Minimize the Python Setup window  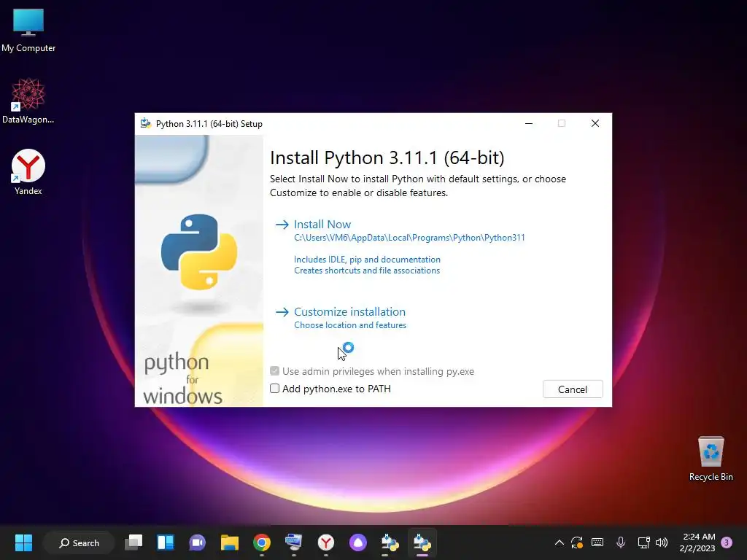(x=529, y=123)
